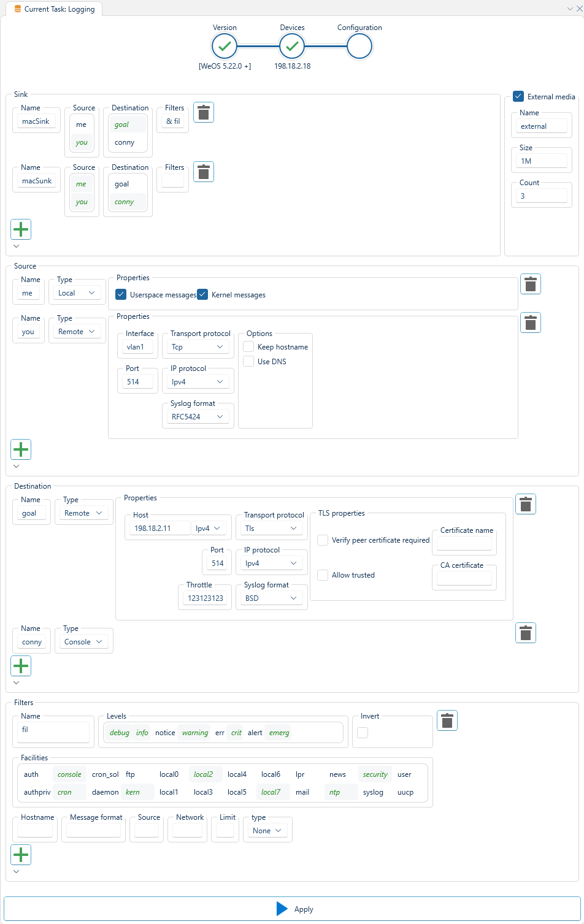This screenshot has height=924, width=584.
Task: Open the Transport protocol dropdown showing Tcp
Action: (x=198, y=346)
